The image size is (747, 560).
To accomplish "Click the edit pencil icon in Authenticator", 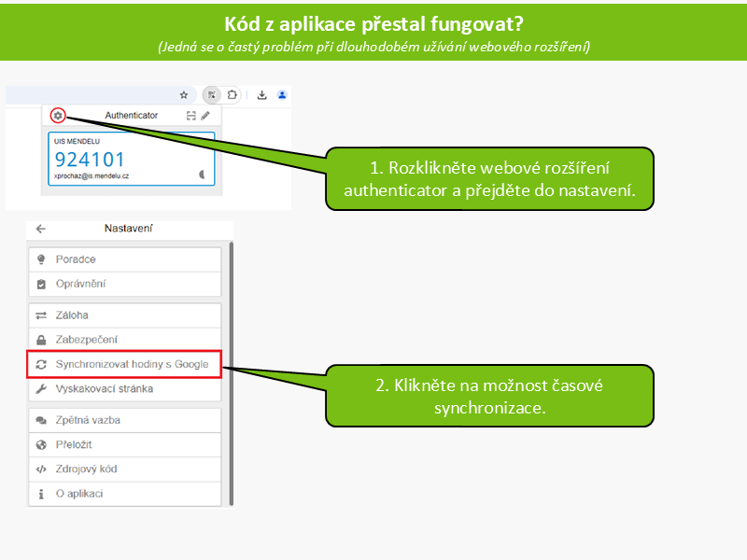I will (205, 115).
